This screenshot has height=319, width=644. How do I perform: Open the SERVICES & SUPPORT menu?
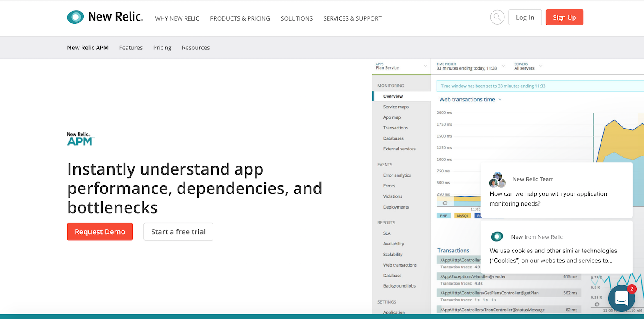[352, 18]
